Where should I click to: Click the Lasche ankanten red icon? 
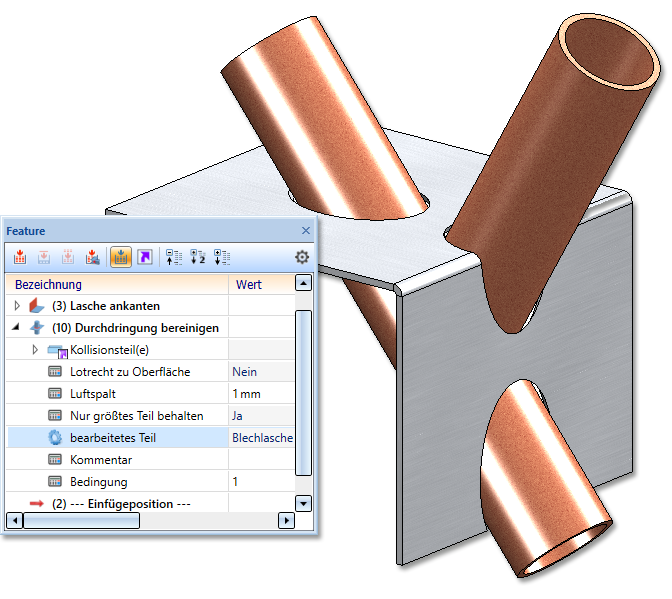(37, 305)
